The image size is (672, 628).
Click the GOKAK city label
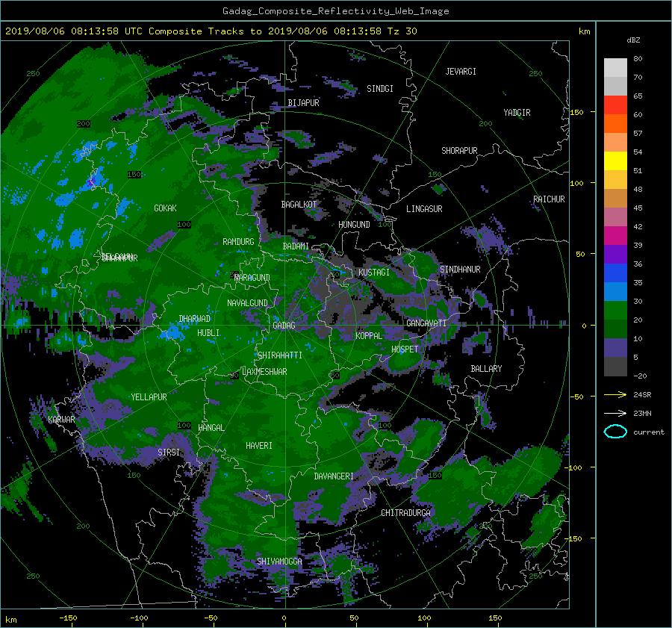[x=166, y=208]
